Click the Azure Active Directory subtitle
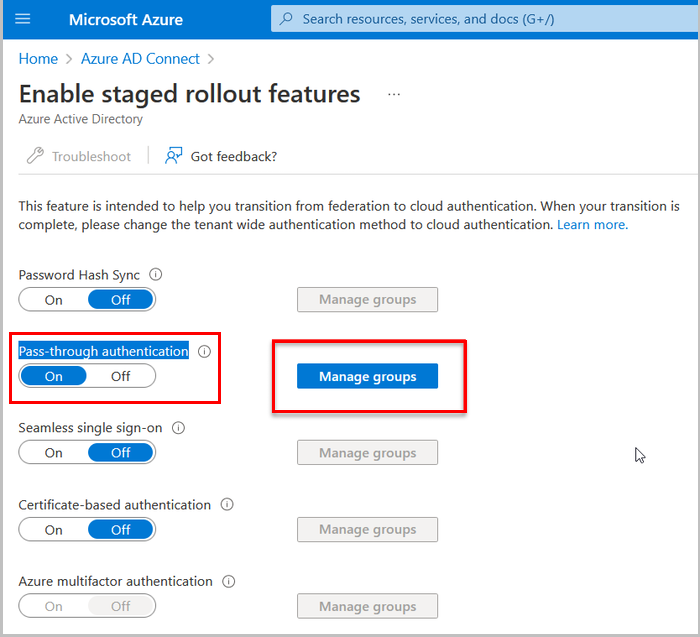Image resolution: width=700 pixels, height=637 pixels. click(x=80, y=119)
